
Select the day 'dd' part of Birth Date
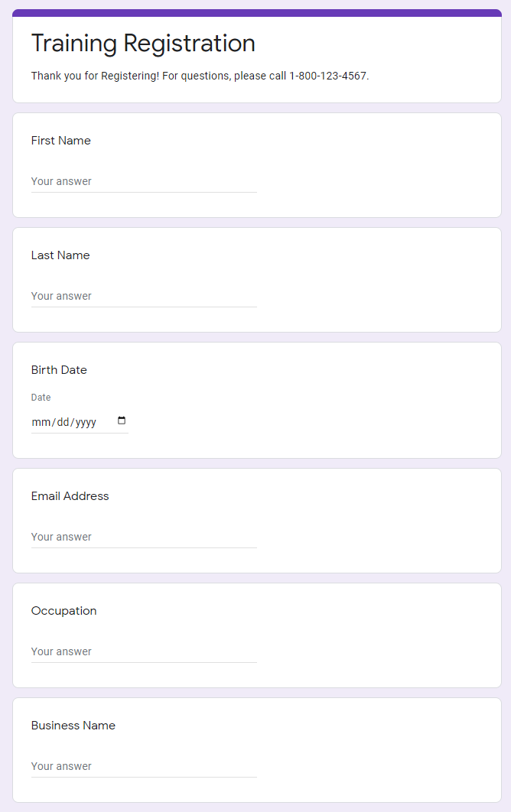61,422
